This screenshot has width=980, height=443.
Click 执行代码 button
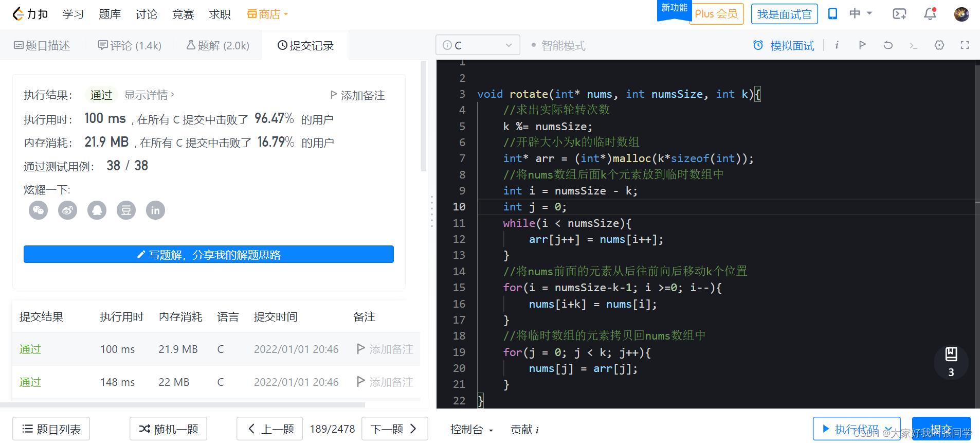pyautogui.click(x=857, y=429)
